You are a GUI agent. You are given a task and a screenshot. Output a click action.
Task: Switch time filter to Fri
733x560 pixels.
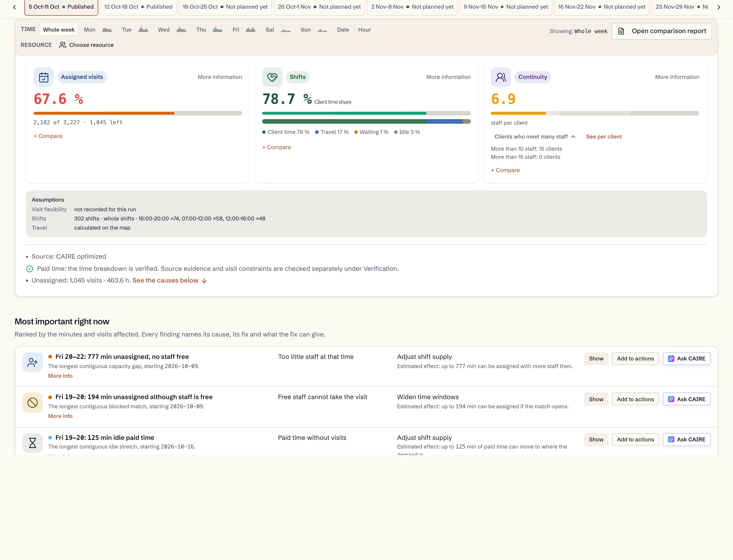[x=236, y=30]
